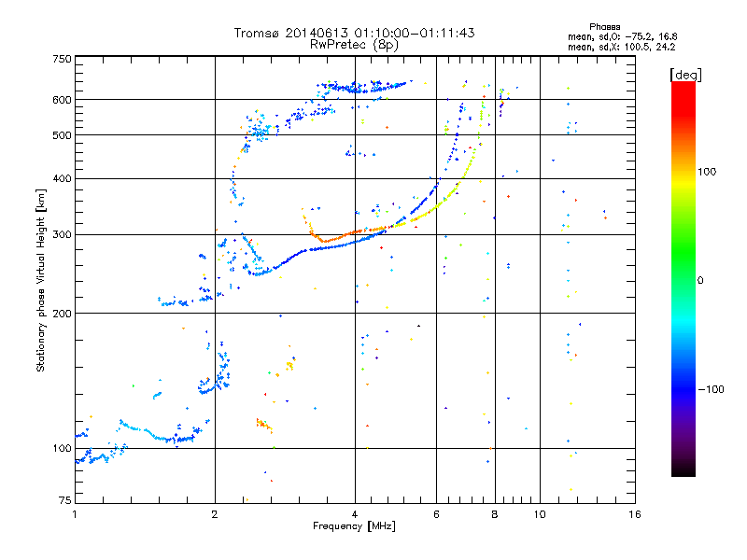
Task: Click the x-axis label '10'
Action: point(540,514)
